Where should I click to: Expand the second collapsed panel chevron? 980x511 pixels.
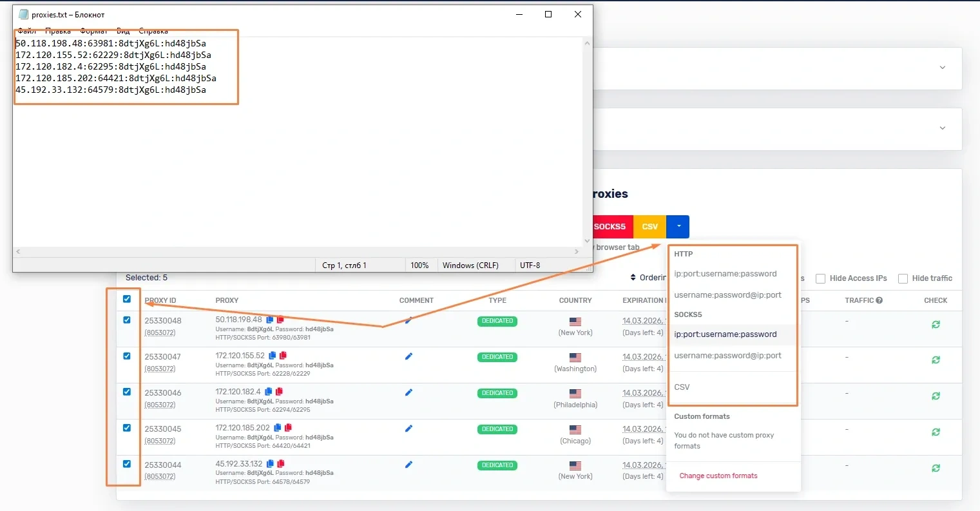click(x=942, y=128)
